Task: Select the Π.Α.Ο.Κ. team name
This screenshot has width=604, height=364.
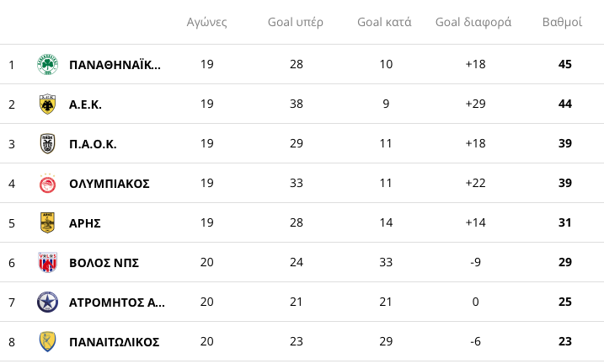Action: click(93, 144)
